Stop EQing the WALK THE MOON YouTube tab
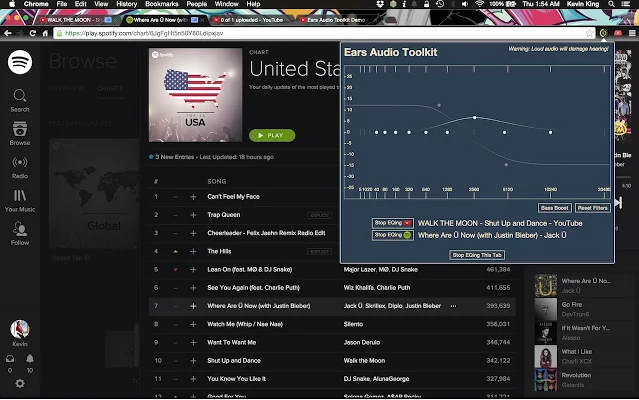This screenshot has height=400, width=639. pos(392,223)
